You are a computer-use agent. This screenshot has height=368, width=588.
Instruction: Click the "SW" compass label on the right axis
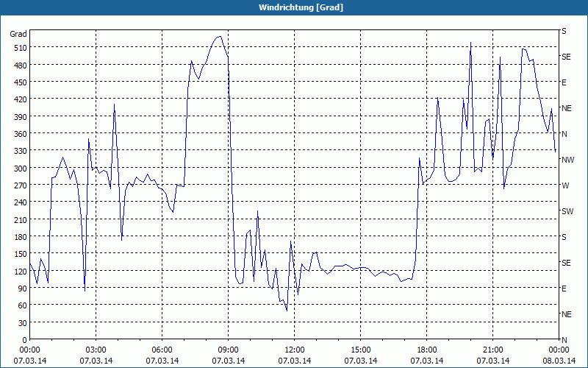[x=567, y=211]
